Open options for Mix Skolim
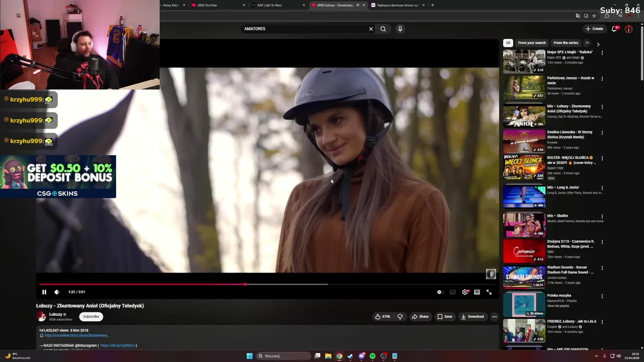The width and height of the screenshot is (644, 362). coord(602,216)
